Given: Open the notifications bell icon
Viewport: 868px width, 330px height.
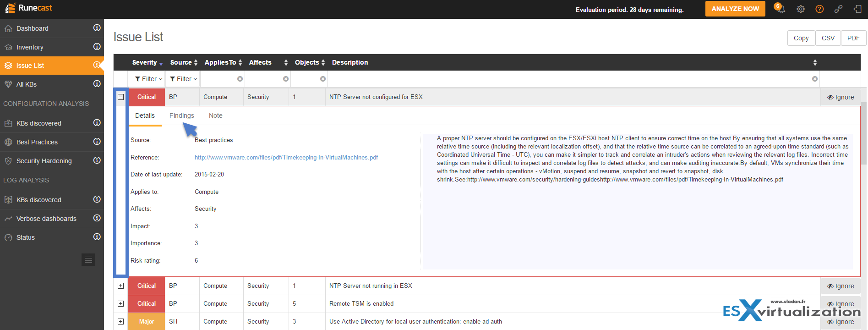Looking at the screenshot, I should pos(781,9).
